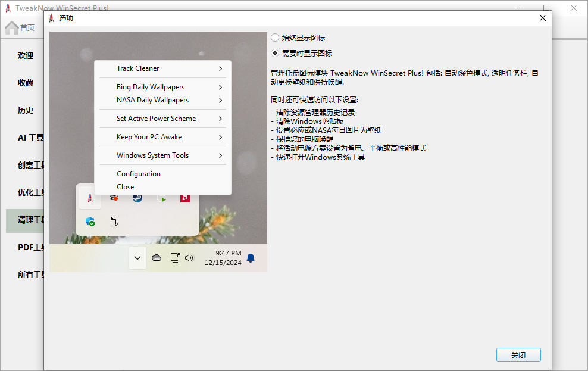Click the blue notification bell icon

coord(251,258)
